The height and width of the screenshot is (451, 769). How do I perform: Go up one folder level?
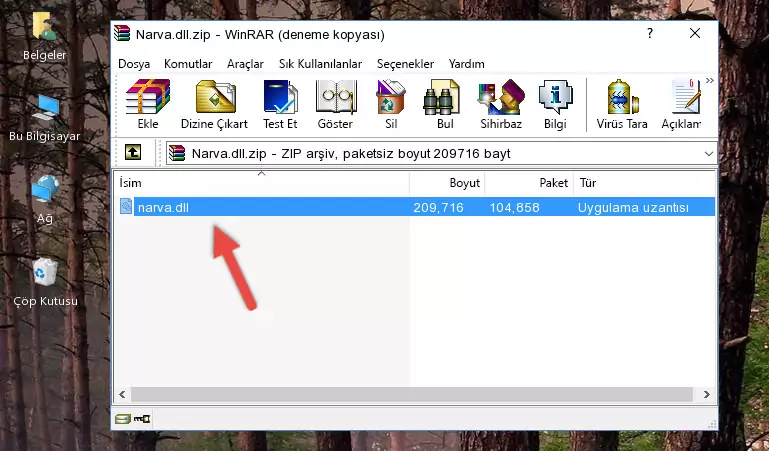133,152
